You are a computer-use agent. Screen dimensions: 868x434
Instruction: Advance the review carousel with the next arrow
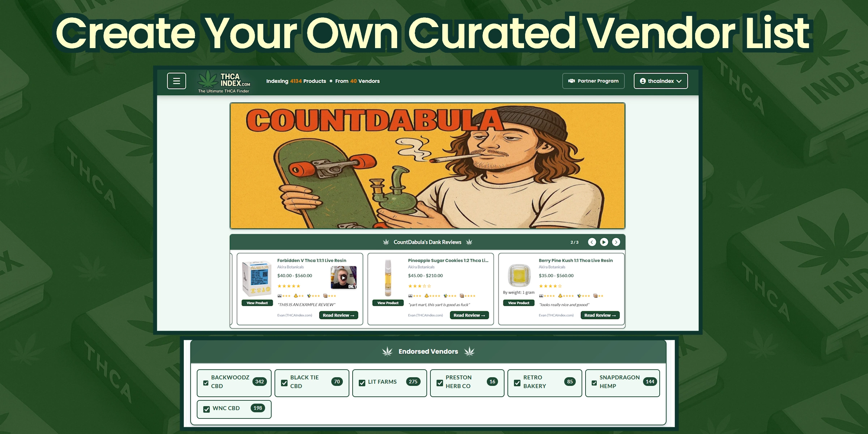coord(616,242)
